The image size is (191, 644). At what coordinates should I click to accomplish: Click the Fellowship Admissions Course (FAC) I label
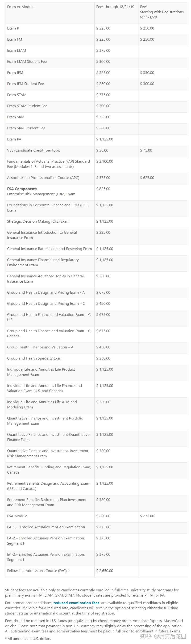[38, 571]
